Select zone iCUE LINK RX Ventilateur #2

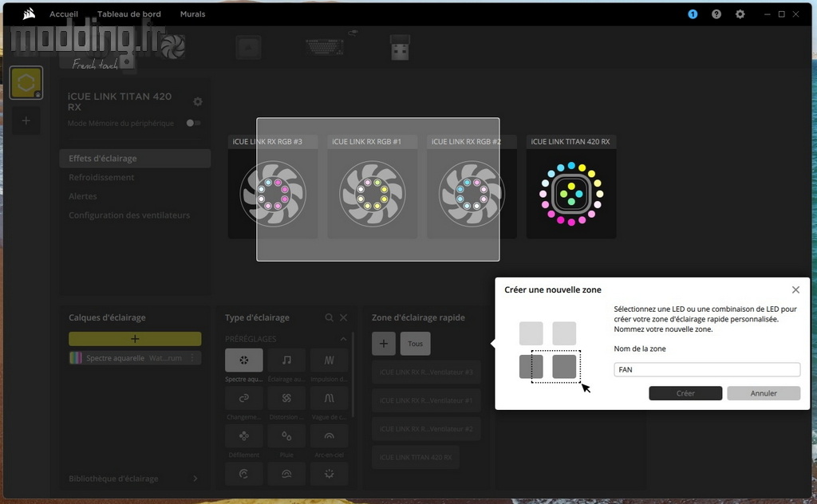426,429
